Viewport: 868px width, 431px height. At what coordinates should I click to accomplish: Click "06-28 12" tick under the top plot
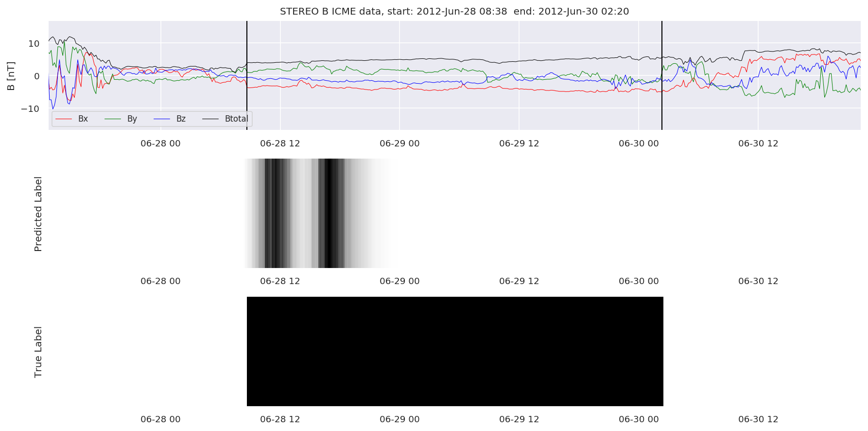(x=280, y=144)
